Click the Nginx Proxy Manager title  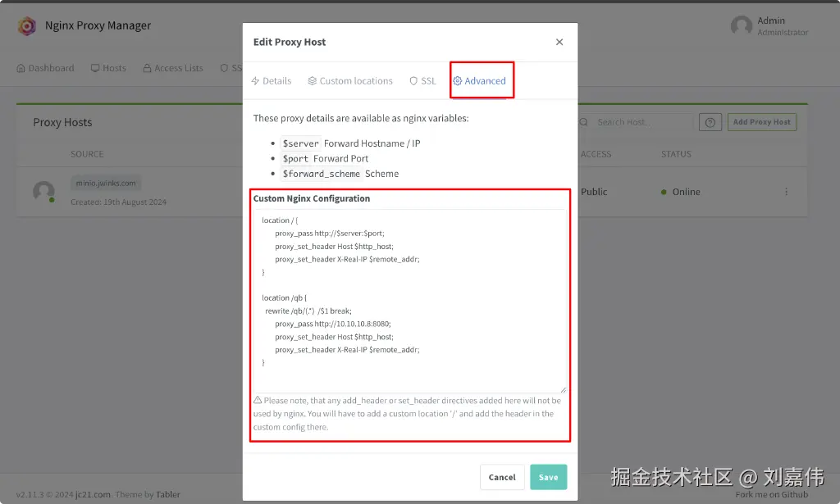pos(98,25)
